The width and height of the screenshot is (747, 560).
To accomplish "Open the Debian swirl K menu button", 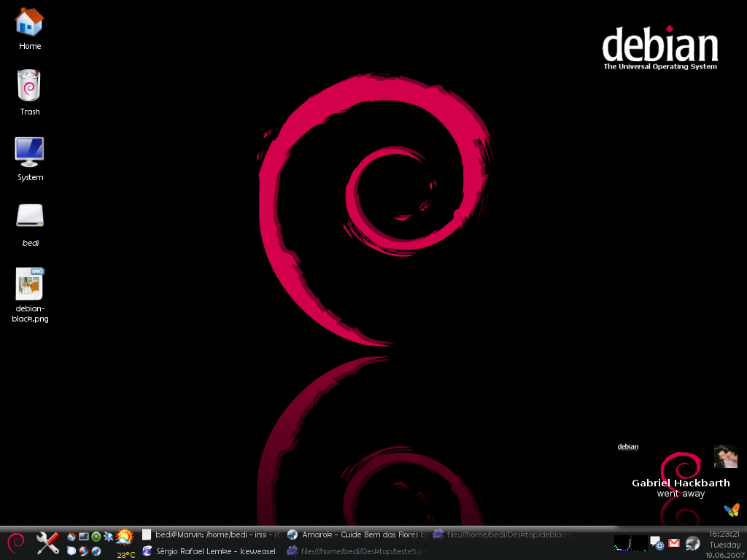I will point(16,543).
